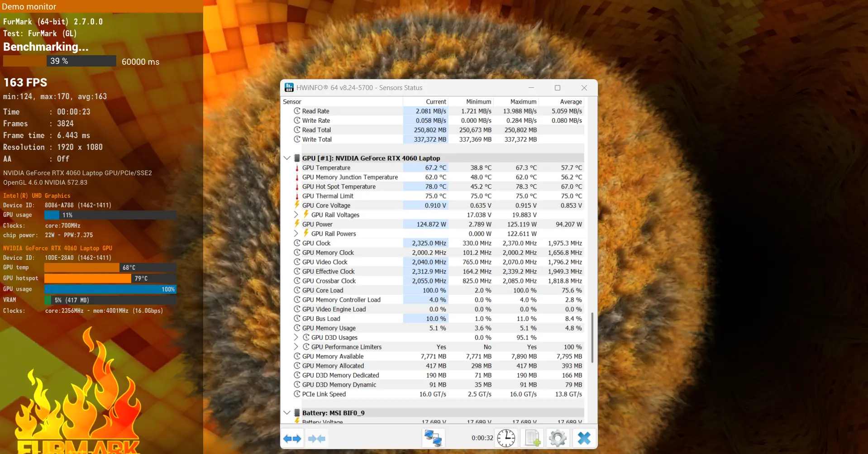This screenshot has width=868, height=454.
Task: Open sensor settings via the gear icon
Action: (x=558, y=438)
